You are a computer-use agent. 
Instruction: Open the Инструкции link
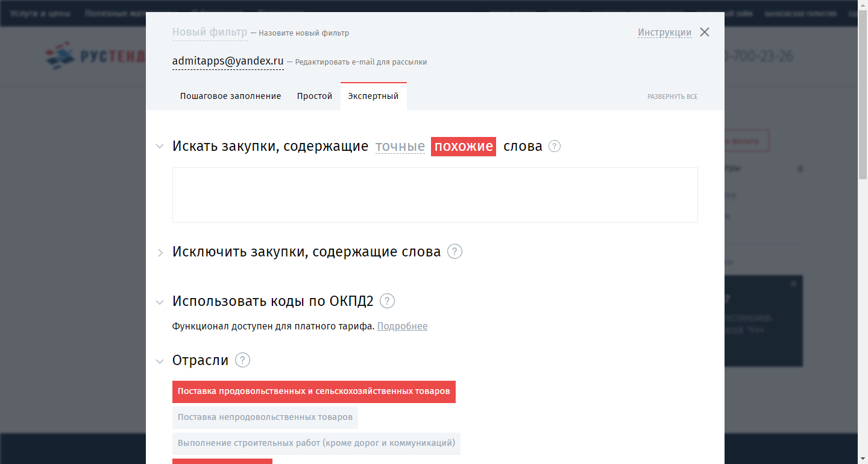click(x=665, y=33)
